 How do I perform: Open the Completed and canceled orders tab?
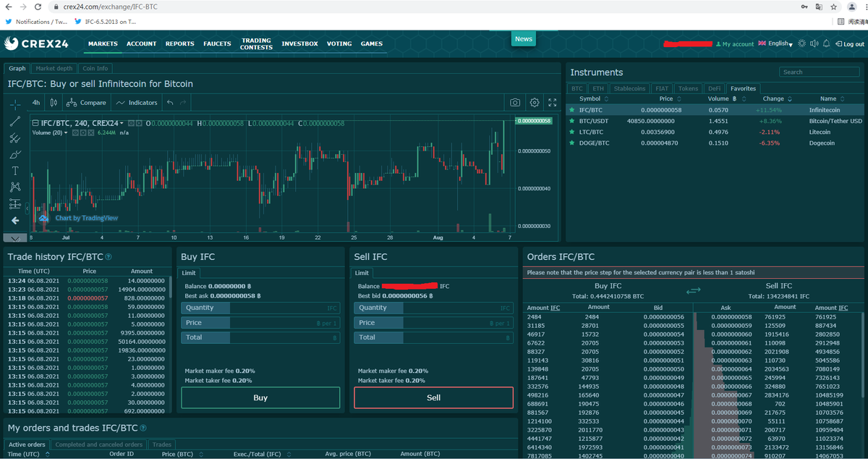(99, 445)
